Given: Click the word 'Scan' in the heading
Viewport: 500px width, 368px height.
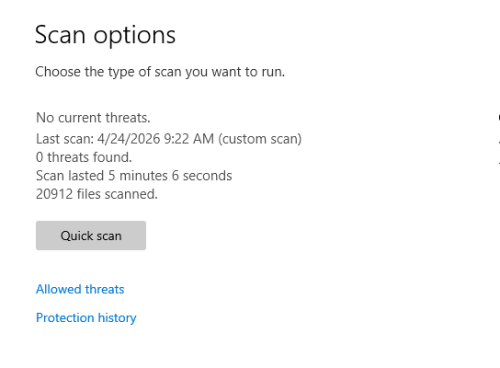Looking at the screenshot, I should (x=60, y=35).
